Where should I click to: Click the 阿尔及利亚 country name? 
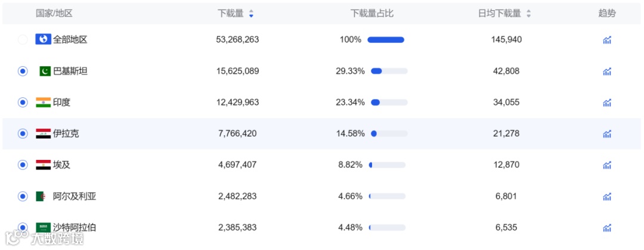point(74,196)
